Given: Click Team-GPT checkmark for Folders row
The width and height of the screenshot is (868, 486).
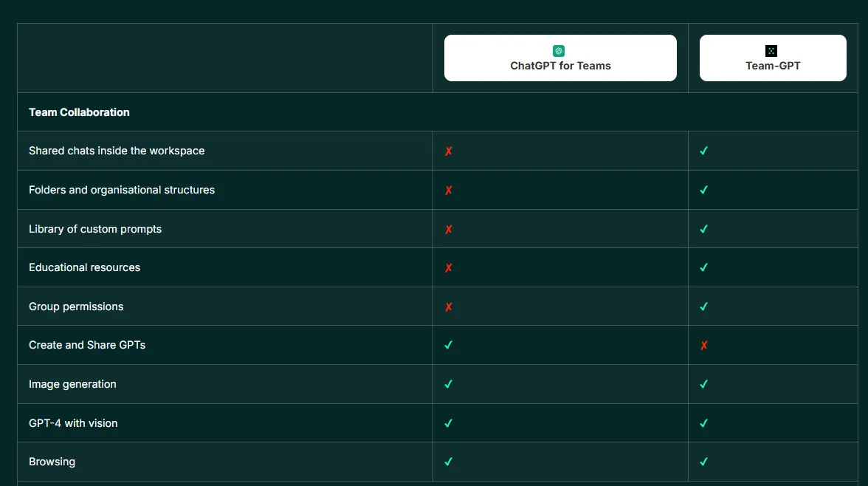Looking at the screenshot, I should [x=703, y=190].
